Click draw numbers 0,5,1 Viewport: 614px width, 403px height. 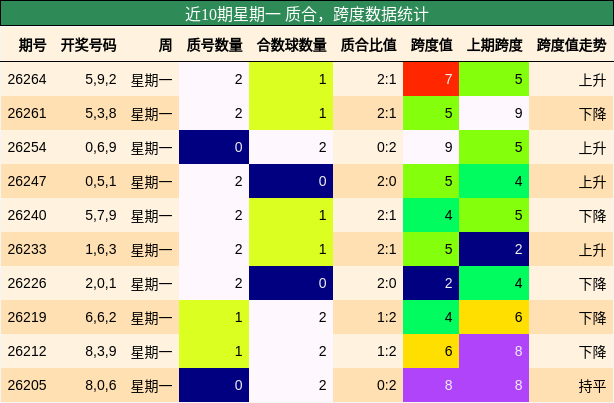tap(101, 181)
